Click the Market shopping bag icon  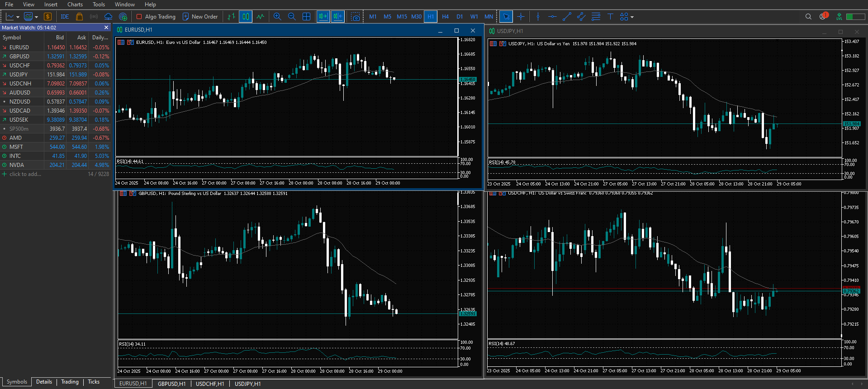tap(79, 17)
